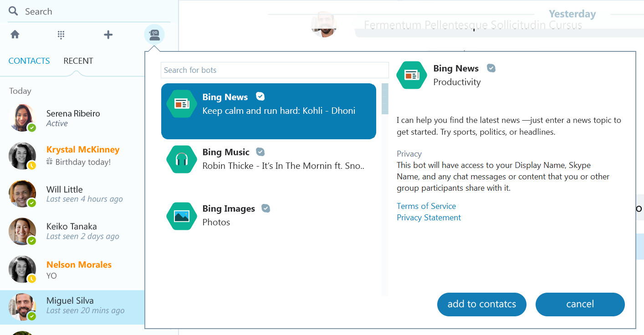Click verified badge next to Bing Images
The height and width of the screenshot is (335, 644).
click(x=266, y=208)
